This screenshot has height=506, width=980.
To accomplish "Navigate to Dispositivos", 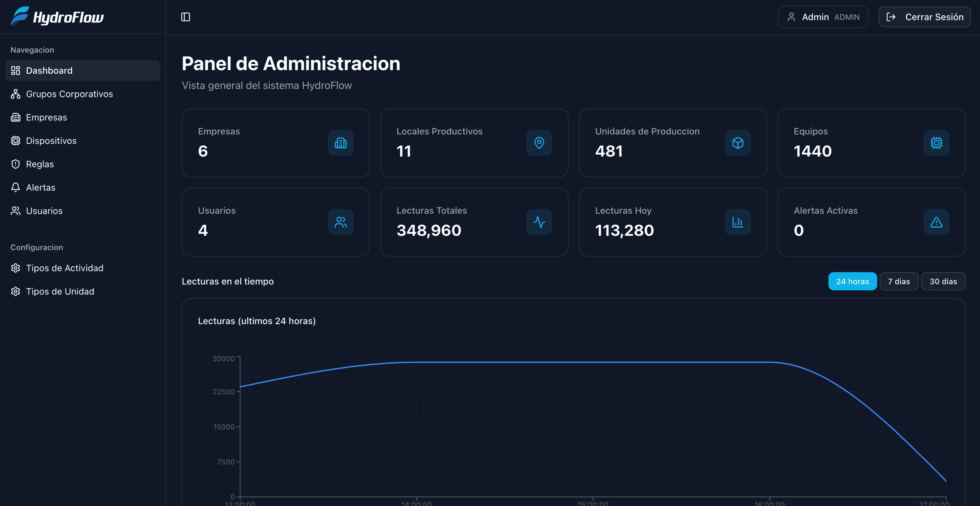I will click(82, 141).
